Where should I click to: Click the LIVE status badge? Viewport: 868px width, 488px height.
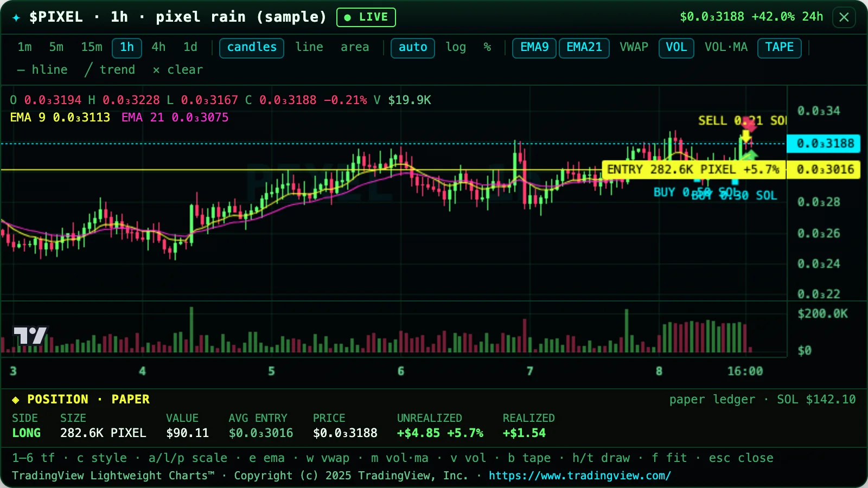(366, 17)
